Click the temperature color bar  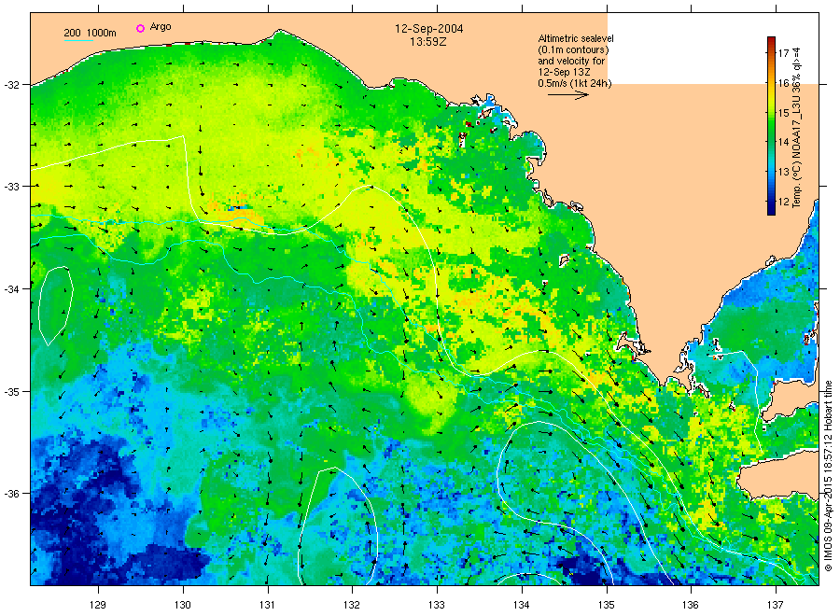tap(772, 126)
